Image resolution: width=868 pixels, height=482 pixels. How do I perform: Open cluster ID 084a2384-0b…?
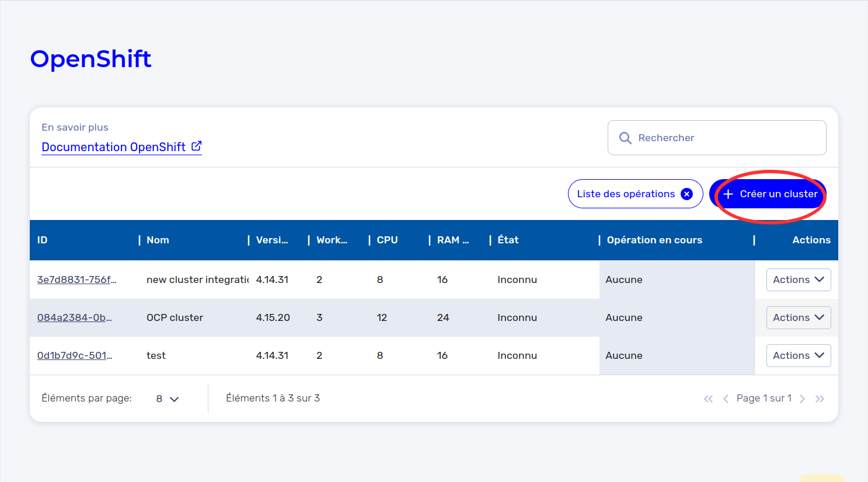(75, 317)
